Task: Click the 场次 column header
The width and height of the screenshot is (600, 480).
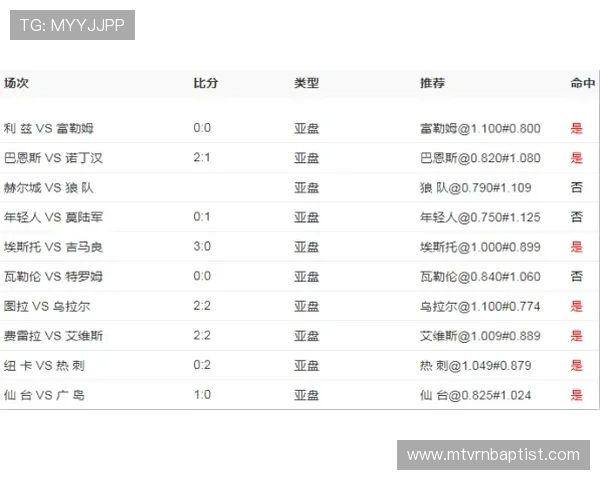Action: pyautogui.click(x=16, y=83)
